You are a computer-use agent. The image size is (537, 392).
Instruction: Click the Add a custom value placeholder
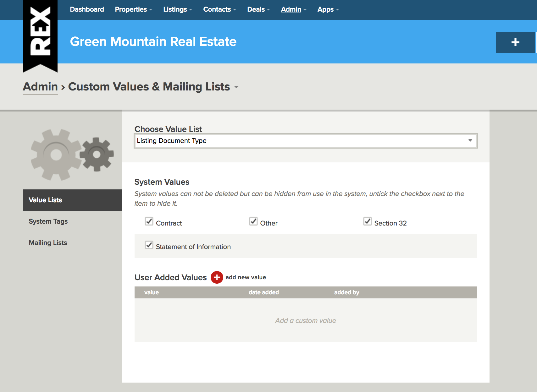coord(306,321)
